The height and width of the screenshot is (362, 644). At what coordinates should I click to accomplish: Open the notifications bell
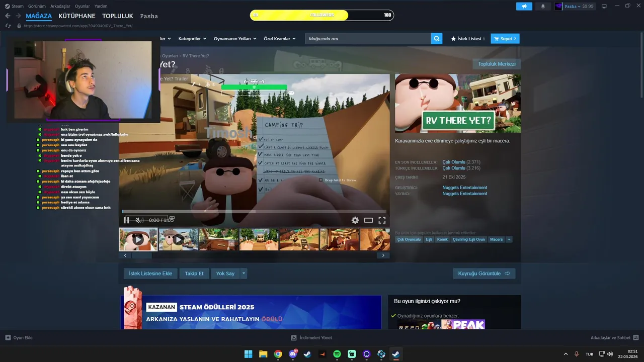click(x=543, y=7)
